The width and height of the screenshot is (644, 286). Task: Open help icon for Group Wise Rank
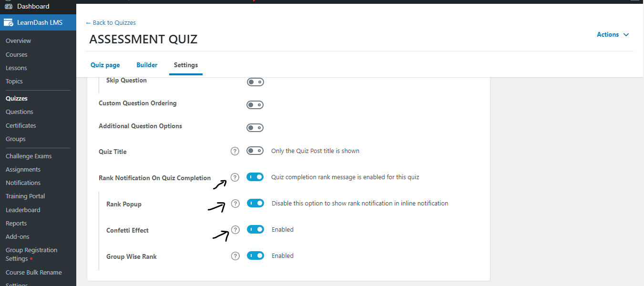235,256
